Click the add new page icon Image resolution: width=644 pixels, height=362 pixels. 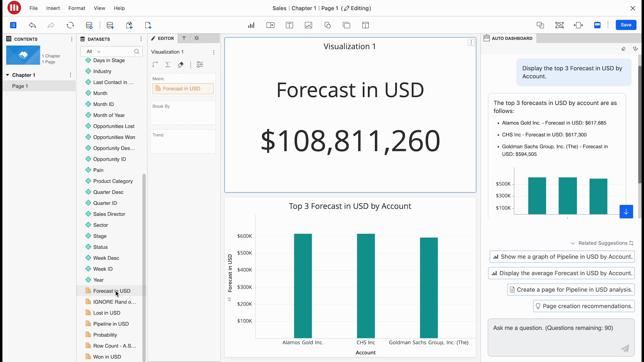click(148, 25)
